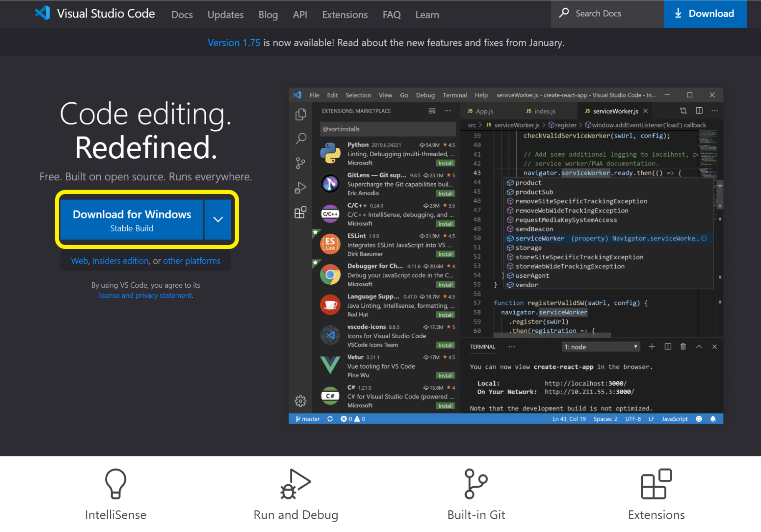Click the sync changes status icon
761x532 pixels.
pyautogui.click(x=330, y=419)
